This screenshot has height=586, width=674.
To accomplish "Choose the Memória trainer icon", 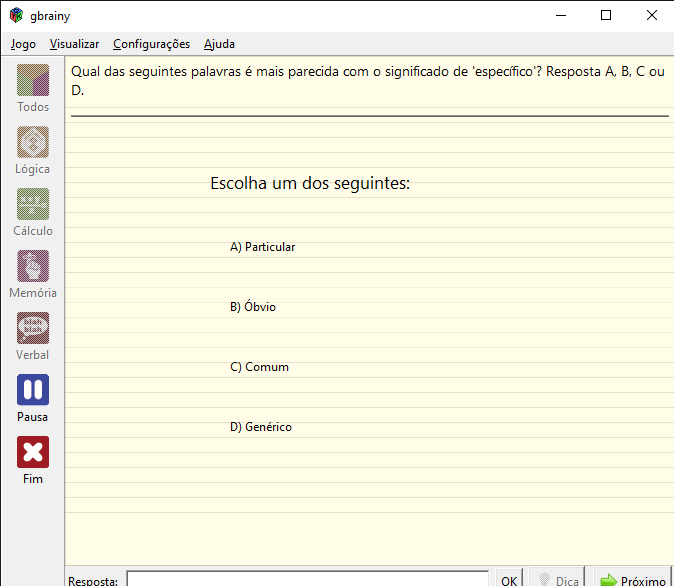I will 33,266.
